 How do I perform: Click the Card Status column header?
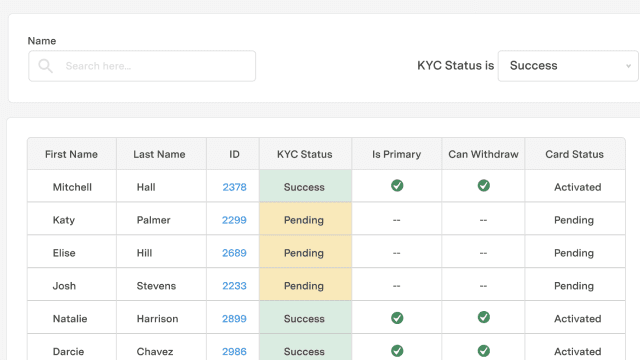(x=575, y=154)
